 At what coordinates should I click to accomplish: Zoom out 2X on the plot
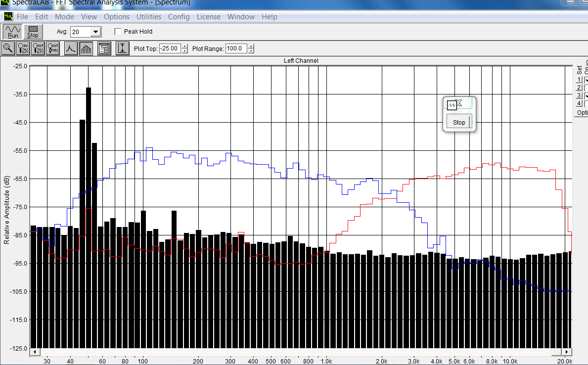coord(38,48)
